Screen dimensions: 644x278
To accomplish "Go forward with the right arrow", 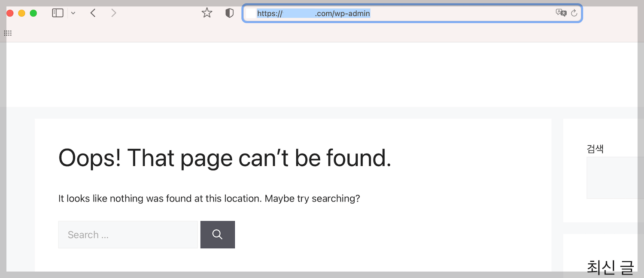I will 114,13.
